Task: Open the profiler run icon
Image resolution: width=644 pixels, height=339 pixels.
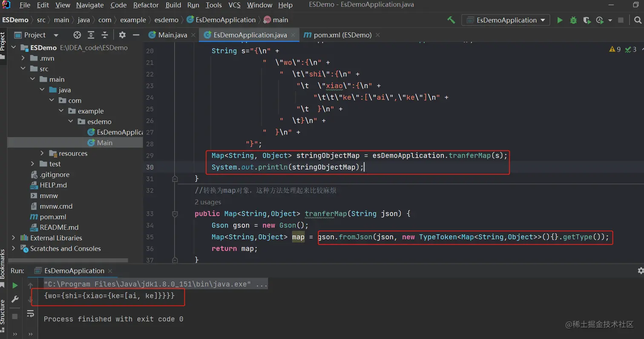Action: click(600, 20)
